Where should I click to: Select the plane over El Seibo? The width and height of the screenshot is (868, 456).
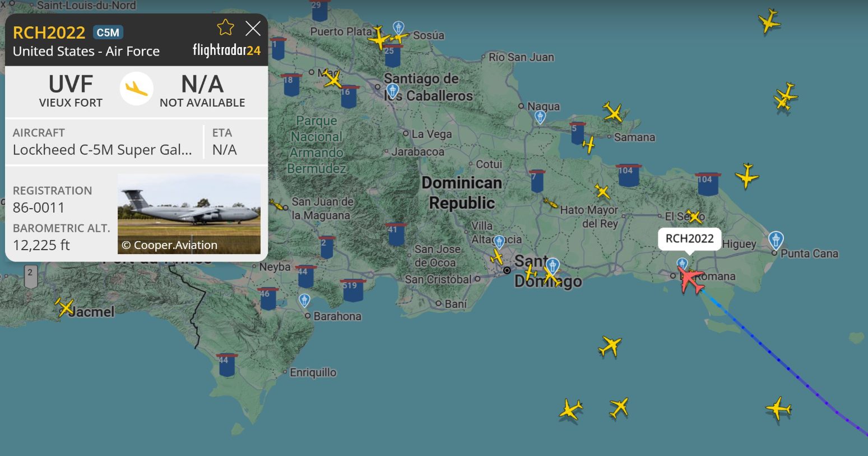(x=694, y=217)
